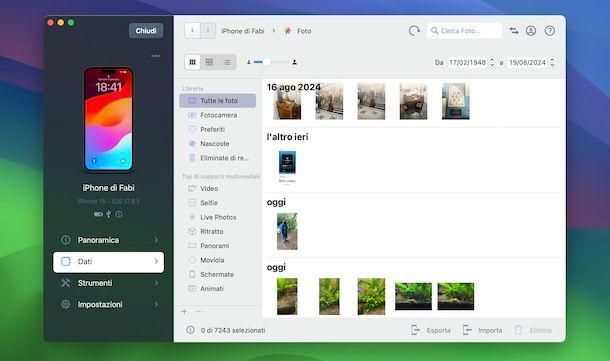Click the info icon in status bar
The height and width of the screenshot is (361, 610).
pos(190,330)
